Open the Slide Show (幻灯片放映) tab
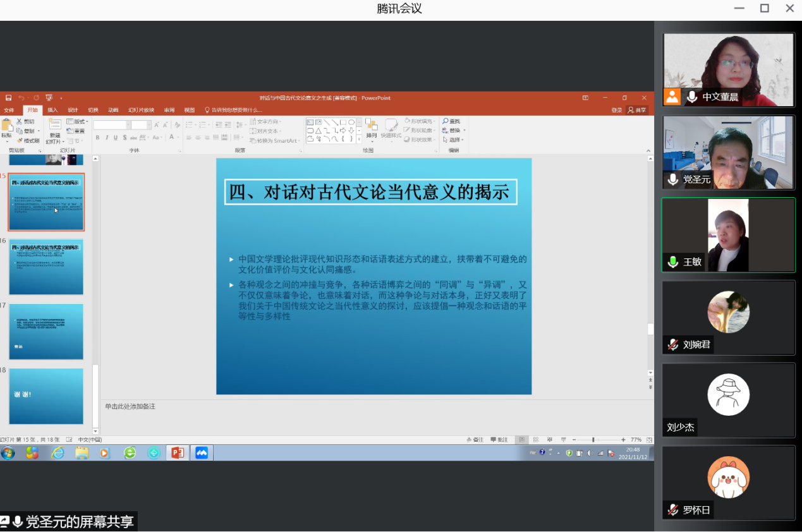Viewport: 802px width, 532px height. pos(141,110)
